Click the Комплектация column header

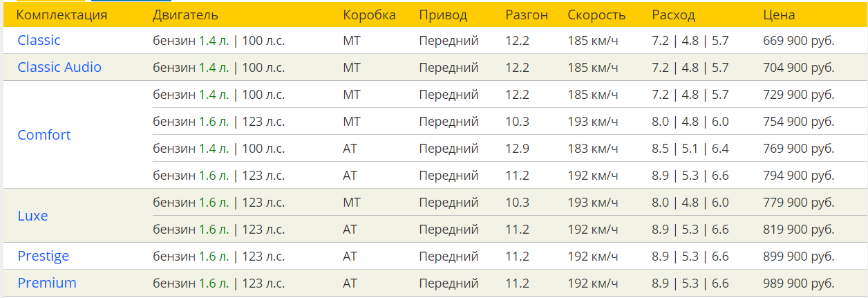point(62,15)
